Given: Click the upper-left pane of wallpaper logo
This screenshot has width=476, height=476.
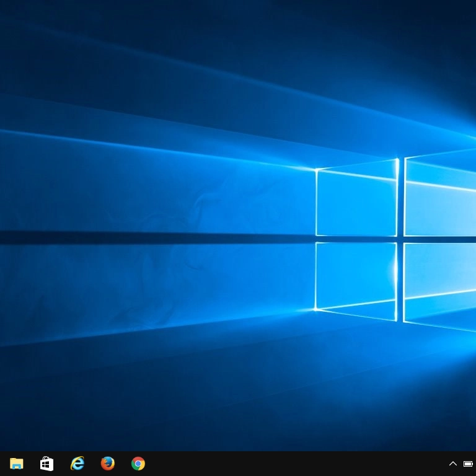Looking at the screenshot, I should click(x=356, y=201).
